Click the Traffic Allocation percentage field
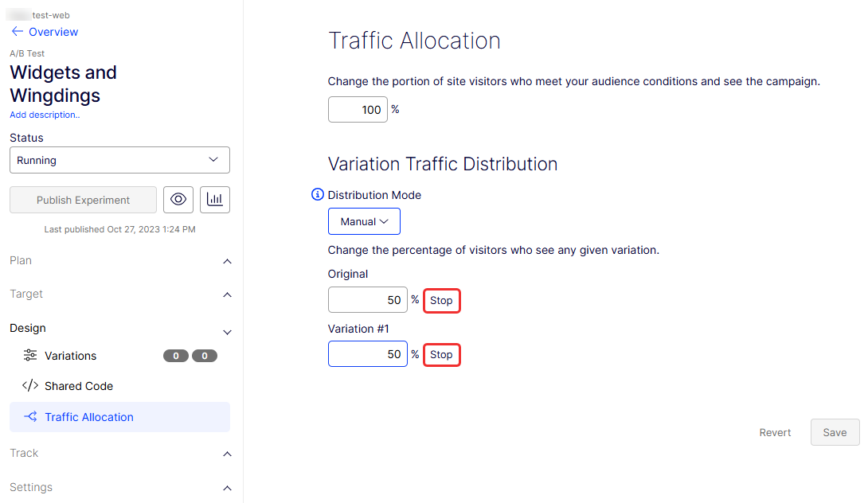Viewport: 868px width, 503px height. coord(358,110)
